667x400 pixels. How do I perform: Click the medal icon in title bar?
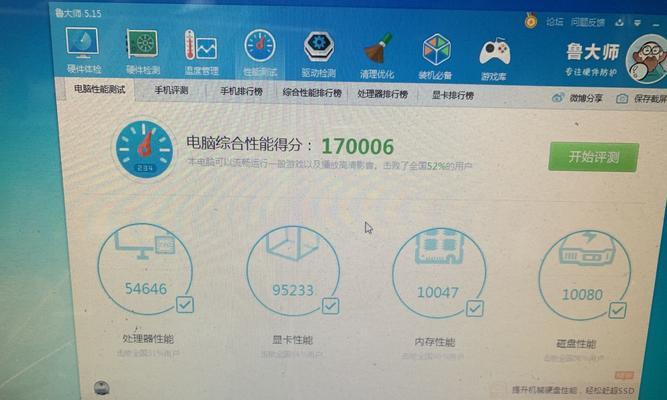coord(530,20)
